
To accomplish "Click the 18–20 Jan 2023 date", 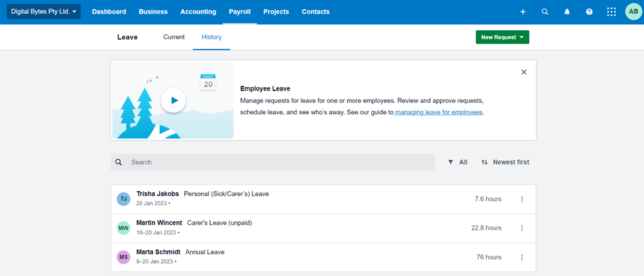I will pos(156,233).
